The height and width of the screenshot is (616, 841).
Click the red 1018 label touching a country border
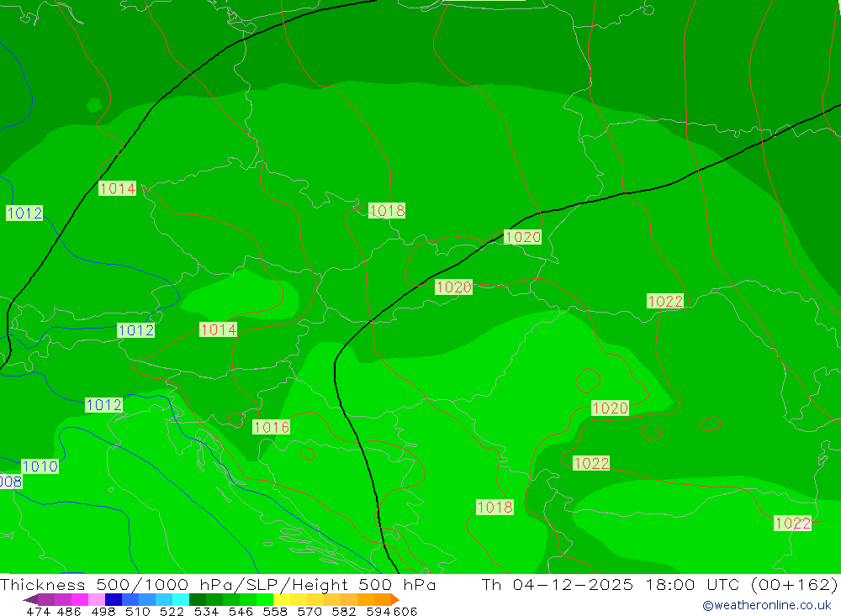tap(387, 211)
